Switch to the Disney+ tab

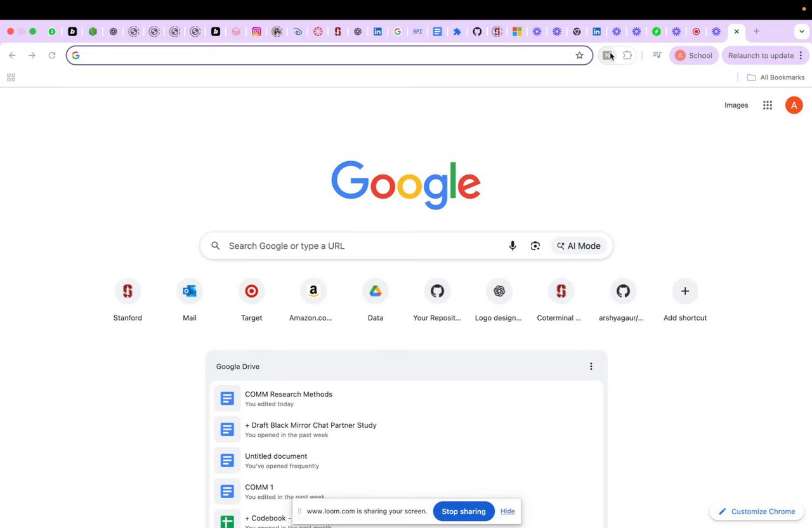[x=298, y=31]
